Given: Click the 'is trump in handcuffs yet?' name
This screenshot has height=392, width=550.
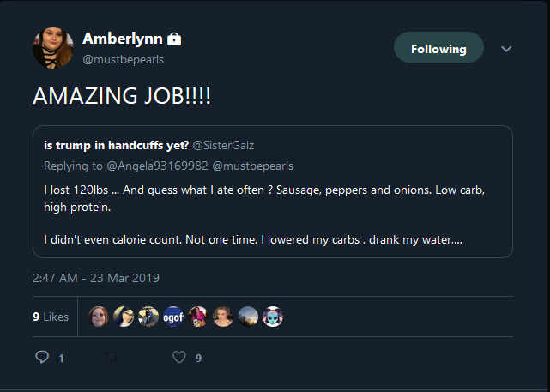Looking at the screenshot, I should [117, 145].
